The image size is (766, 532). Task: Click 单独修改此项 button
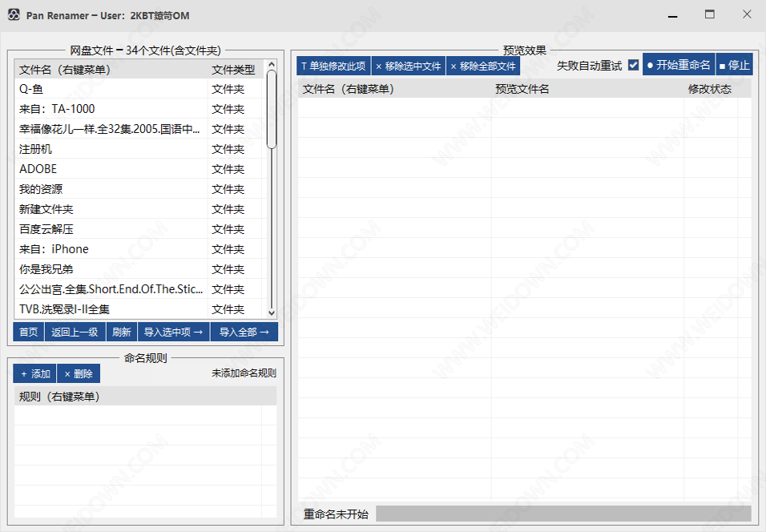pos(333,66)
